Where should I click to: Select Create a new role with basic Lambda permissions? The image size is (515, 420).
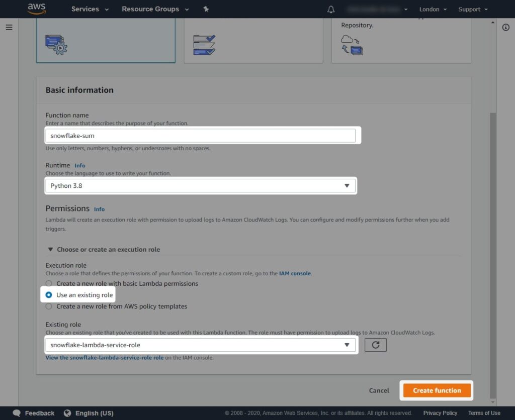[49, 283]
